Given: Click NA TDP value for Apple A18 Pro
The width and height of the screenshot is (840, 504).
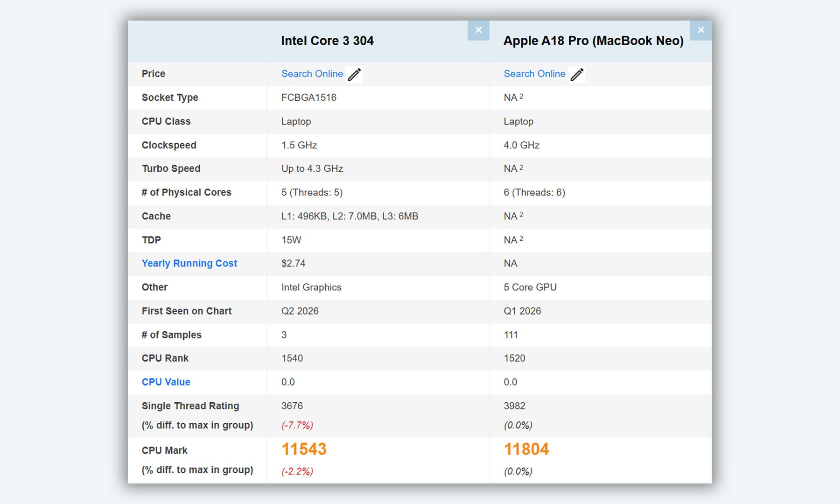Looking at the screenshot, I should point(513,240).
